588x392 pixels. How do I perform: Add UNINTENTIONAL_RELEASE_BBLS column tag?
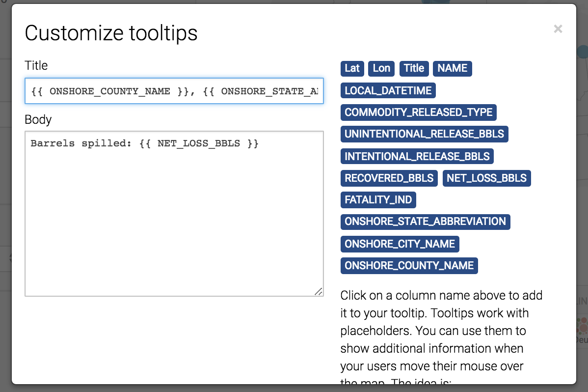tap(425, 134)
